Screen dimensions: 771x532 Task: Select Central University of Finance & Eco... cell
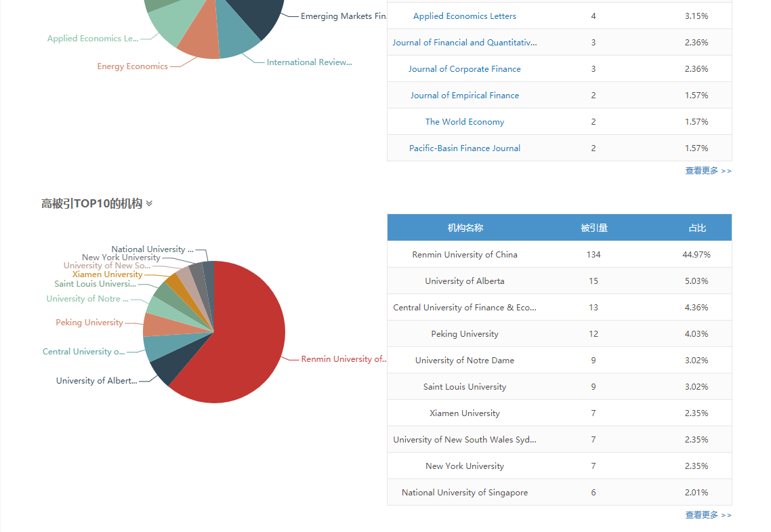click(x=465, y=308)
